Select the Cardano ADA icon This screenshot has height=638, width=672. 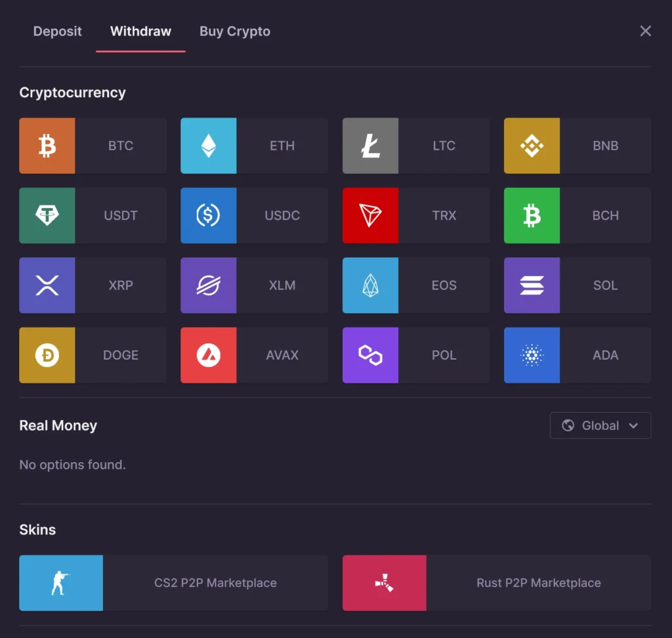[x=532, y=355]
